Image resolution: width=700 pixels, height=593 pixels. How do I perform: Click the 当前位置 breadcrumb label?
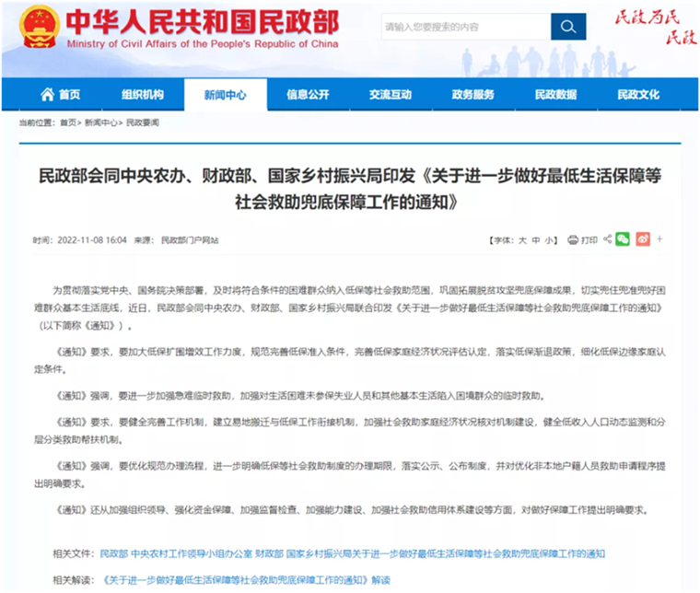(x=37, y=122)
